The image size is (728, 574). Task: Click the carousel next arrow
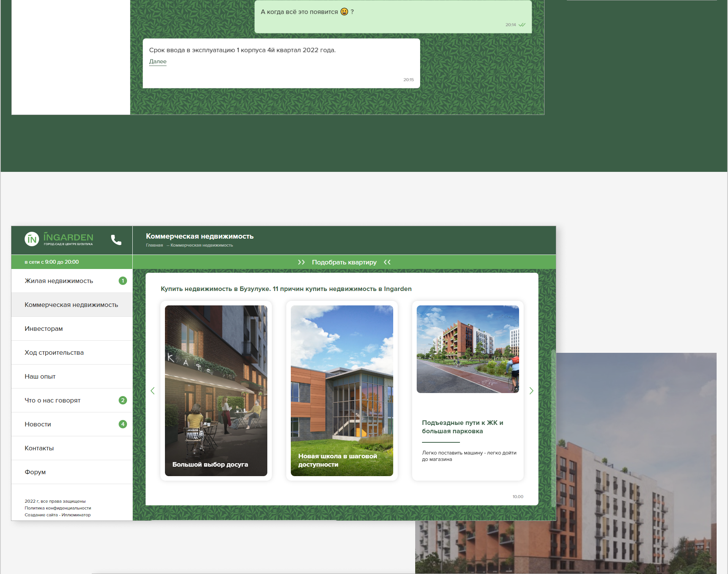click(531, 391)
